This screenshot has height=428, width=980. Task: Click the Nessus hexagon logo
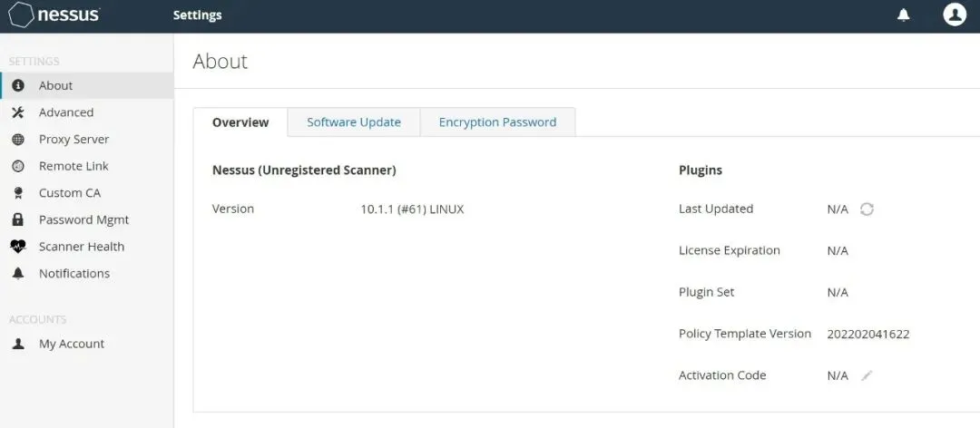21,15
